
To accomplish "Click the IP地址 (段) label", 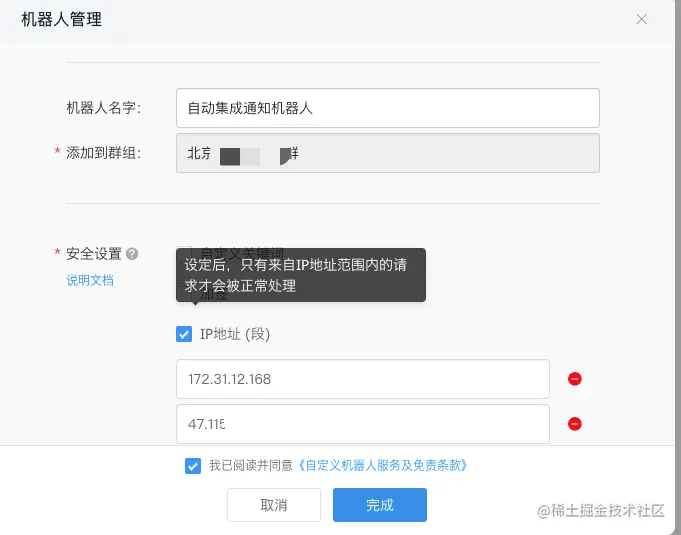I will [235, 334].
